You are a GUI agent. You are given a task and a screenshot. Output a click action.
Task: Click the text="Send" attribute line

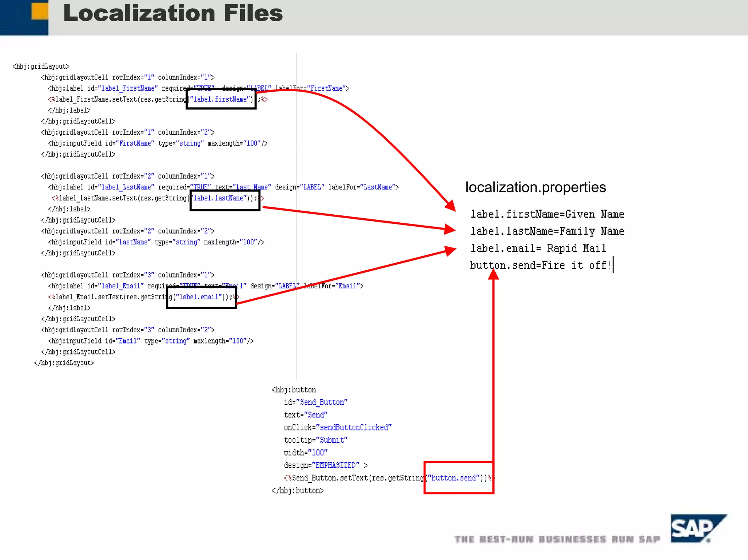tap(306, 415)
